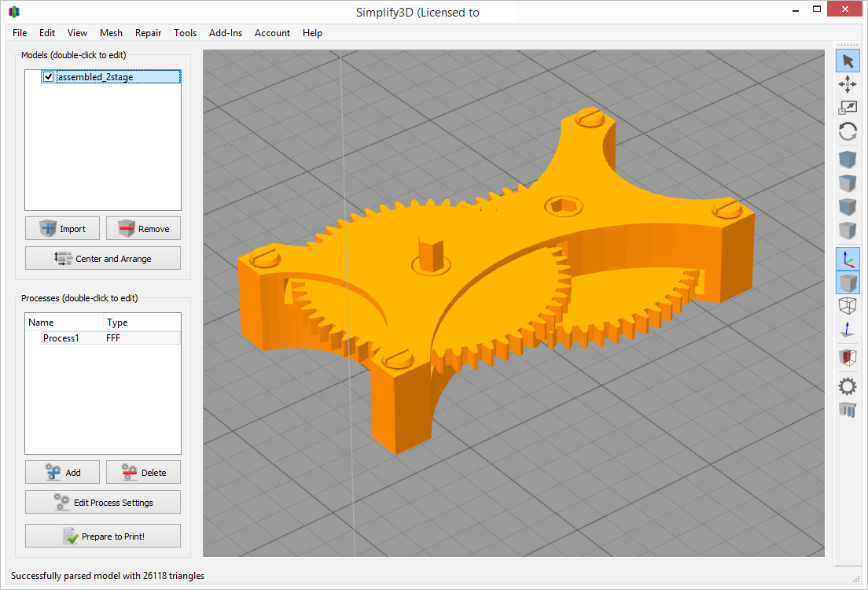
Task: Sort processes by Type column header
Action: (142, 322)
